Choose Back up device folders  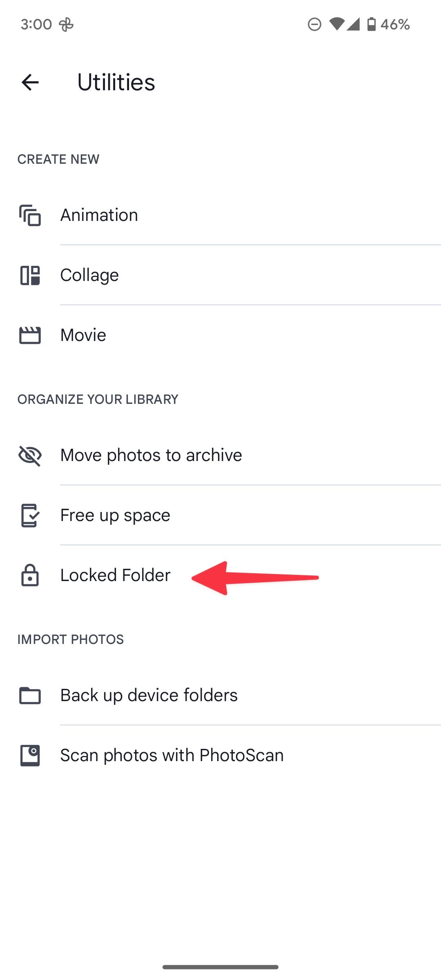[149, 695]
